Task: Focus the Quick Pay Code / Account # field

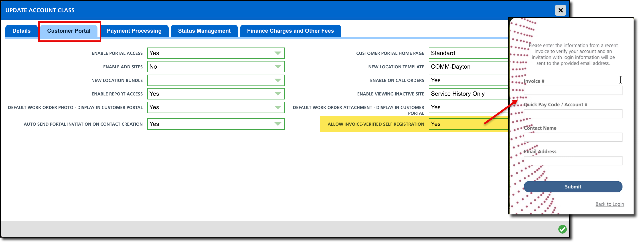Action: 573,114
